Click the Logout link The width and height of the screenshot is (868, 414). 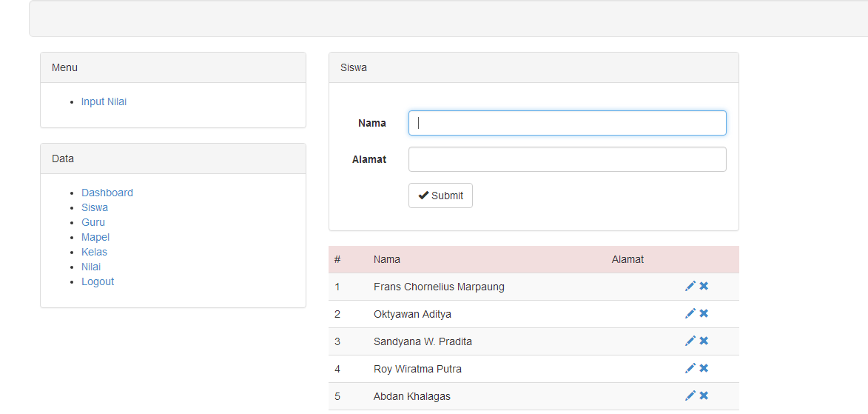(98, 281)
